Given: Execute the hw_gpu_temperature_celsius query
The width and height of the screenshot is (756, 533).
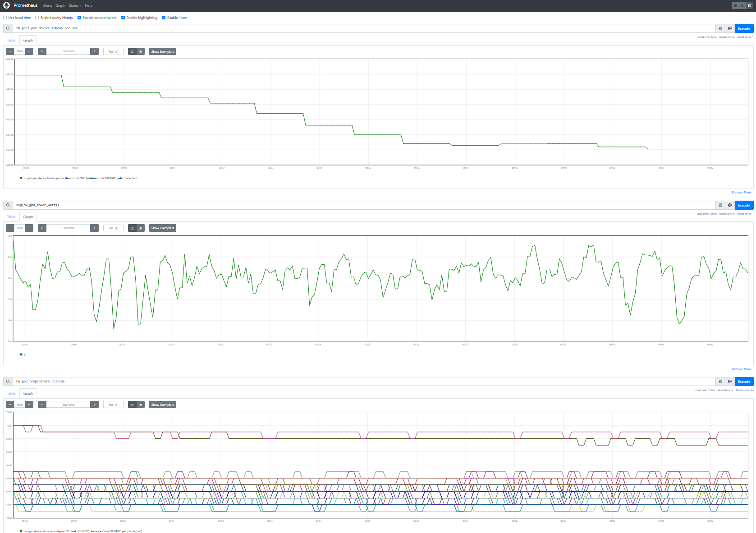Looking at the screenshot, I should 744,381.
